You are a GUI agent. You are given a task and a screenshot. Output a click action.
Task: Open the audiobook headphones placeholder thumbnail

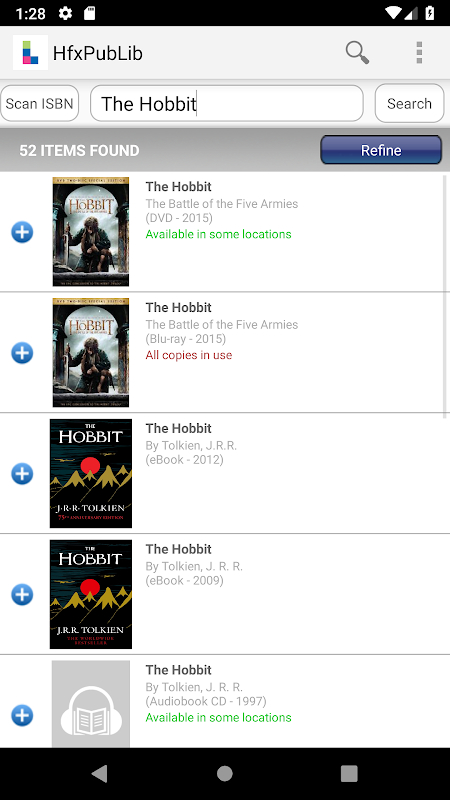(x=91, y=704)
